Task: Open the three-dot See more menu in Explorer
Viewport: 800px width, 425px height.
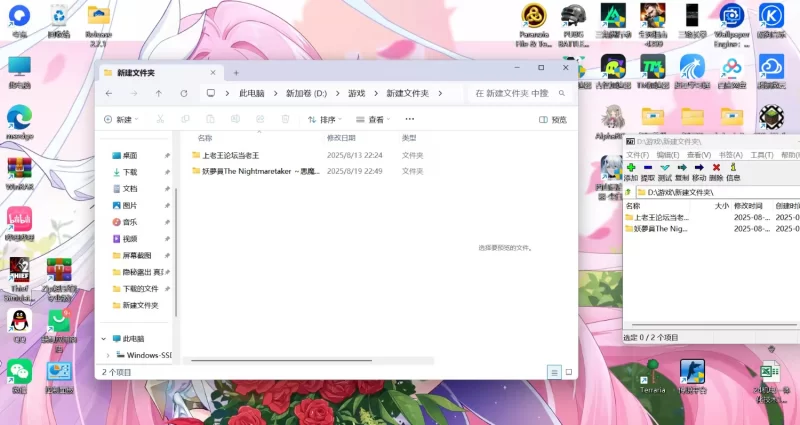Action: (x=410, y=119)
